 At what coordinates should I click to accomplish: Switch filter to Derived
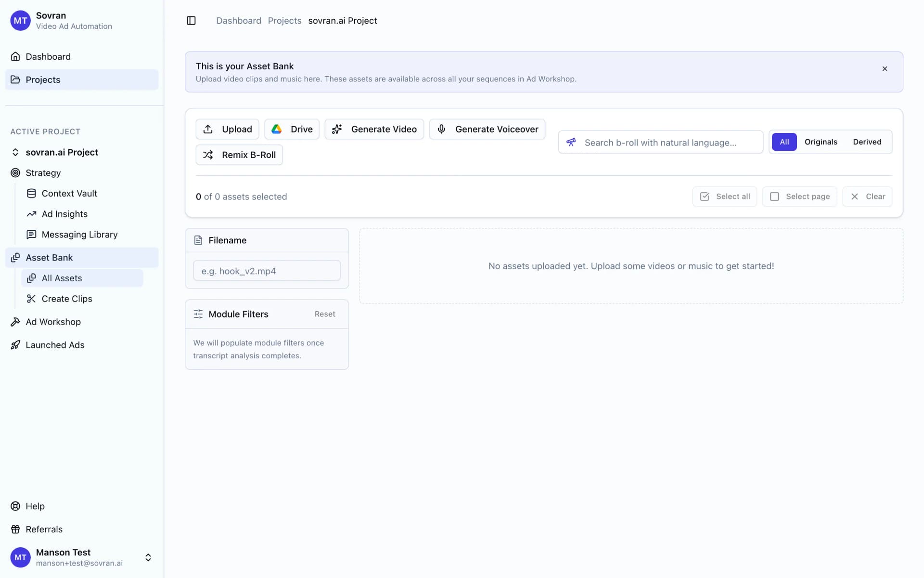tap(867, 142)
